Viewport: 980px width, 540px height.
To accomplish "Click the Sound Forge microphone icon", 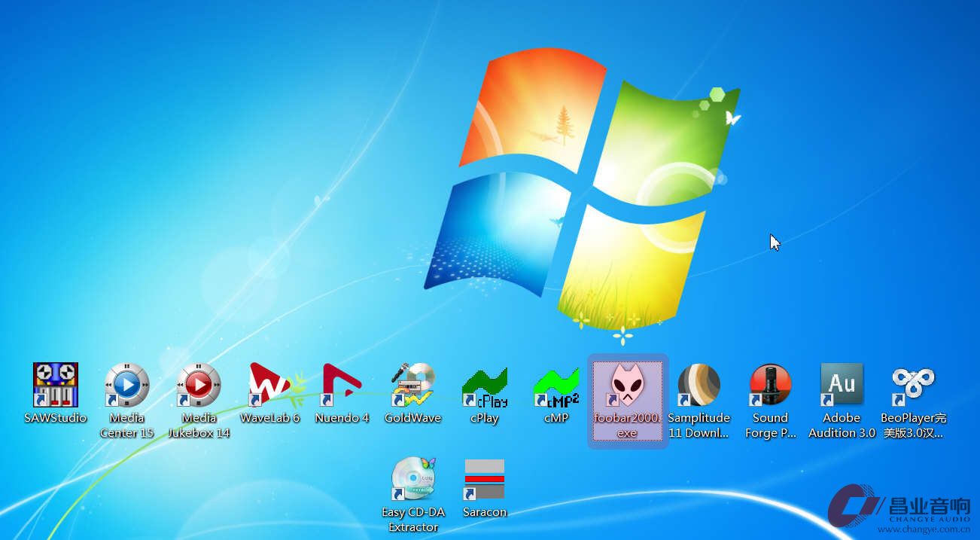I will [x=771, y=385].
